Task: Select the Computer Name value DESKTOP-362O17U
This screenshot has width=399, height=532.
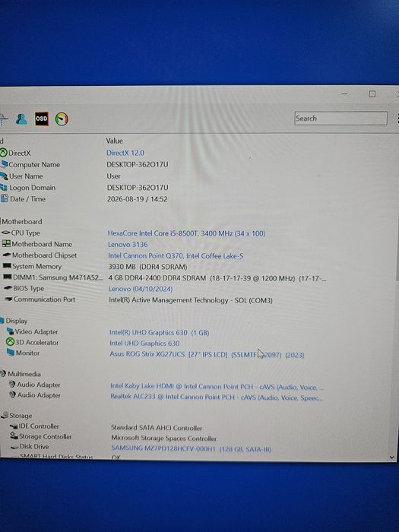Action: [x=138, y=165]
